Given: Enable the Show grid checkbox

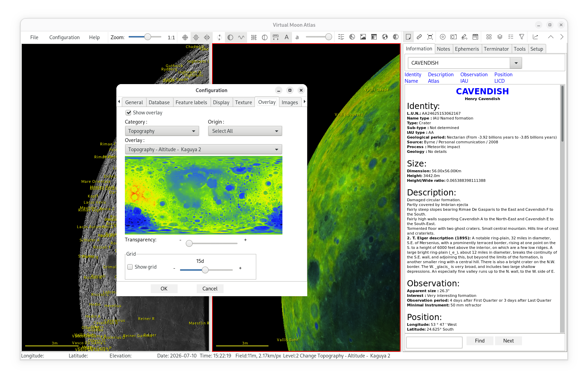Looking at the screenshot, I should [130, 267].
